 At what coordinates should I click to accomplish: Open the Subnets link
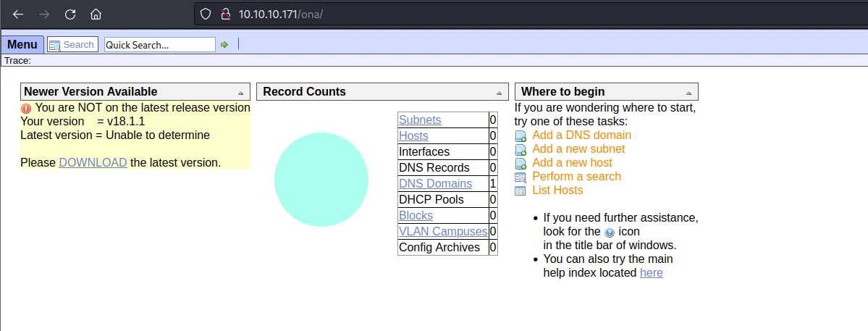pyautogui.click(x=420, y=120)
